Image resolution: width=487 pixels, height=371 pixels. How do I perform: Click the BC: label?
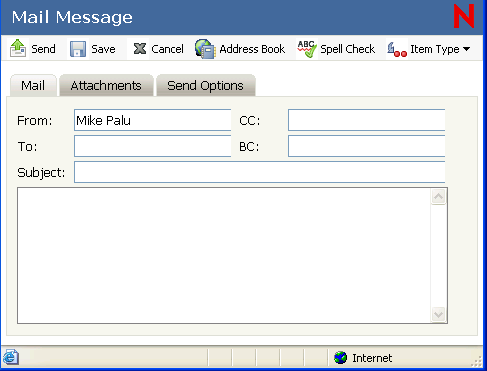pos(249,146)
